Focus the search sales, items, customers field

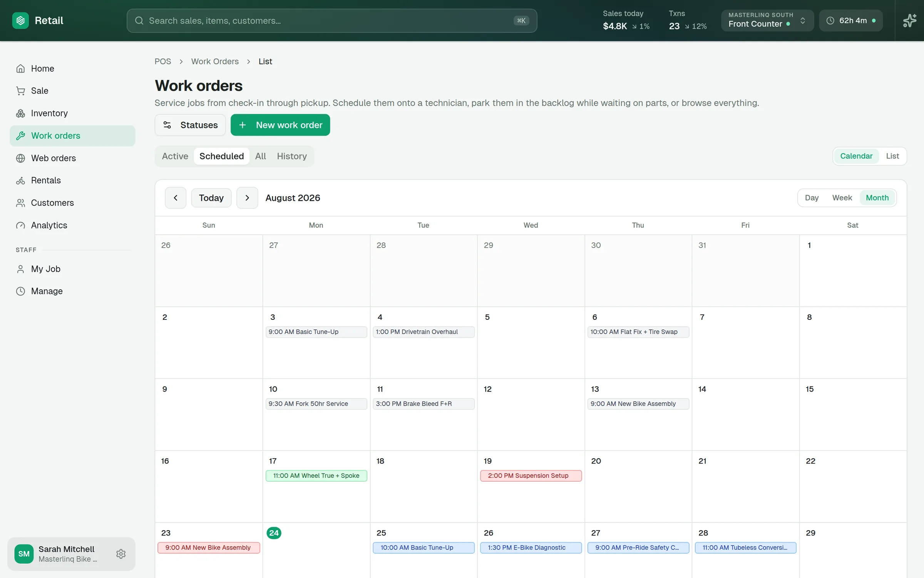click(x=332, y=21)
